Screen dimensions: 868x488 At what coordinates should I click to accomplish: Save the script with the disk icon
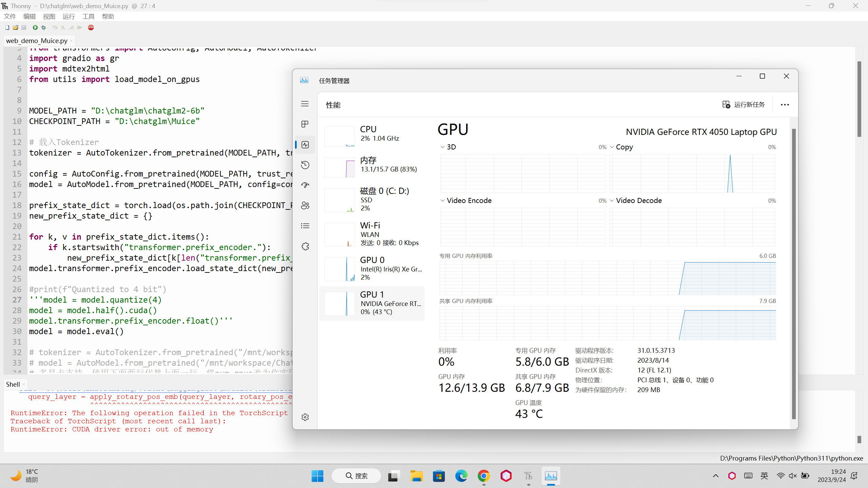(24, 27)
